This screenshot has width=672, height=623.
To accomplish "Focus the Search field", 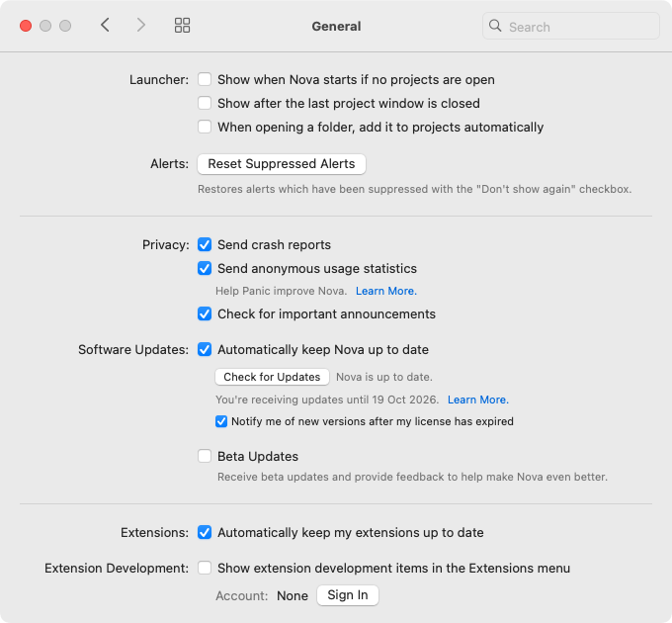I will [571, 26].
